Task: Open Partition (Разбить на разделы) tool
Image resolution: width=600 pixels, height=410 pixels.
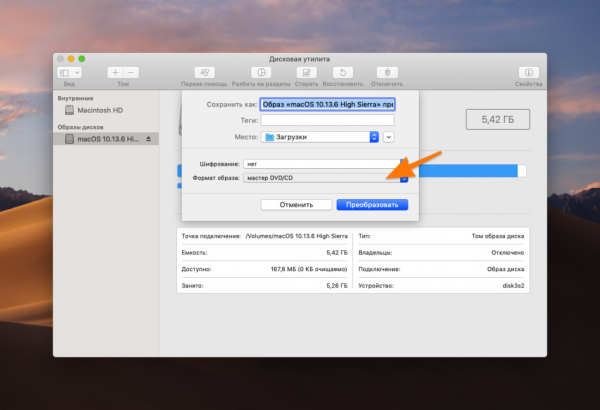Action: pyautogui.click(x=261, y=72)
